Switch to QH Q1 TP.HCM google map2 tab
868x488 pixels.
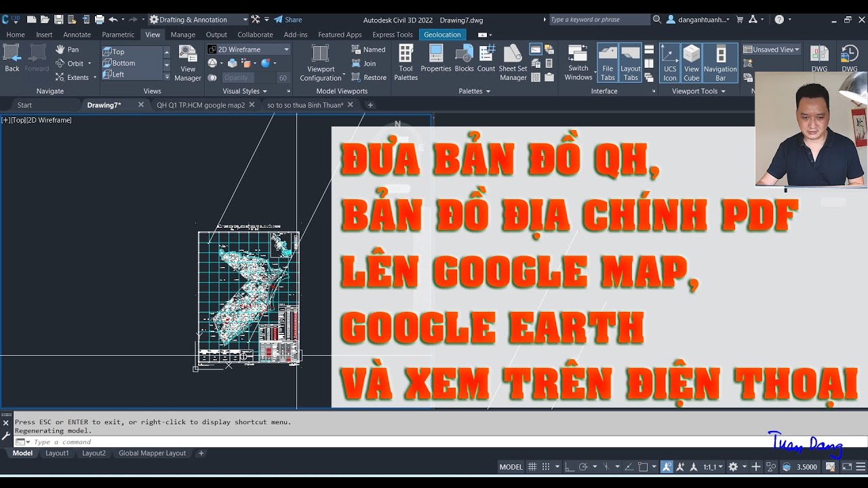tap(201, 105)
